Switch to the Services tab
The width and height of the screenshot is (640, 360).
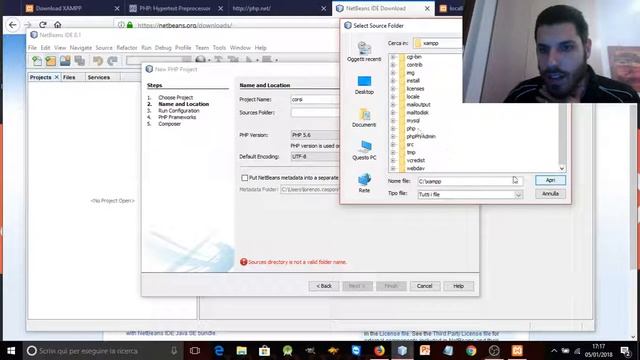pos(99,77)
